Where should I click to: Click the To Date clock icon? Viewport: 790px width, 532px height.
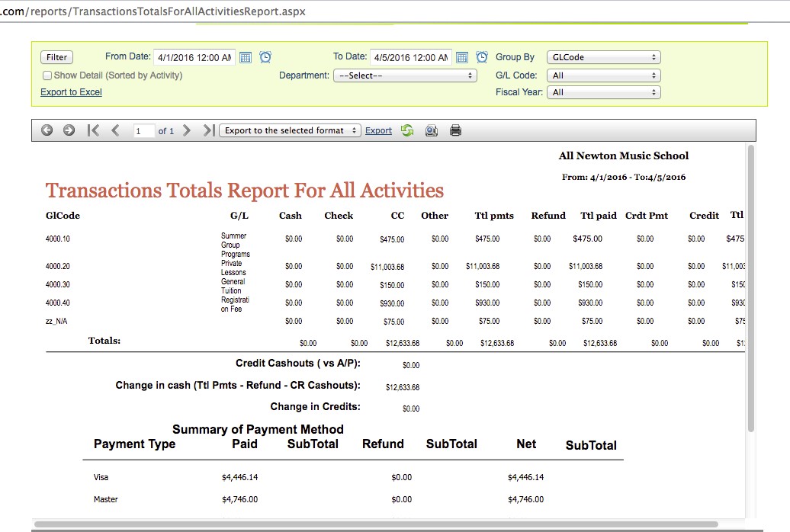tap(482, 57)
